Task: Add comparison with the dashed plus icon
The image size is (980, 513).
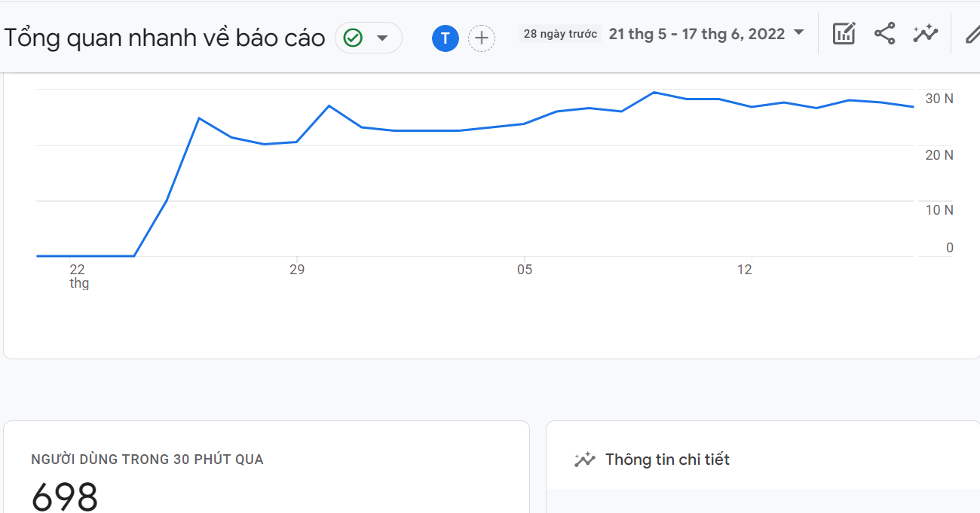Action: point(482,38)
